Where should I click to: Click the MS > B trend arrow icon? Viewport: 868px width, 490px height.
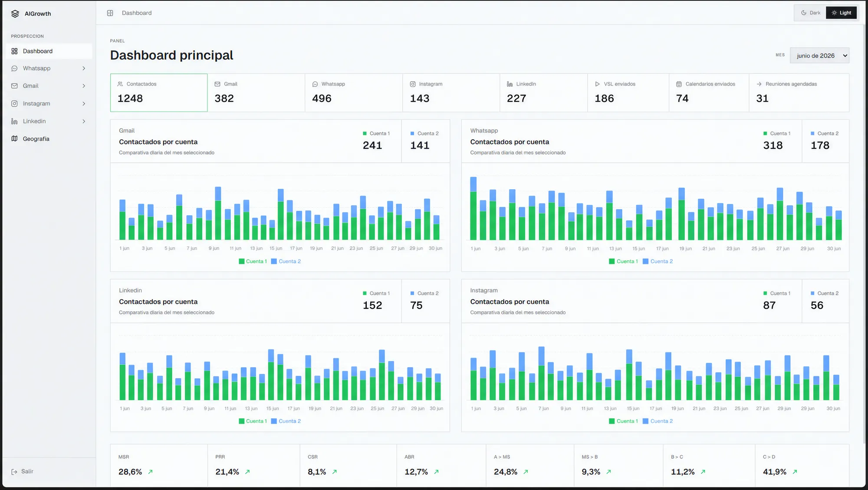point(608,472)
